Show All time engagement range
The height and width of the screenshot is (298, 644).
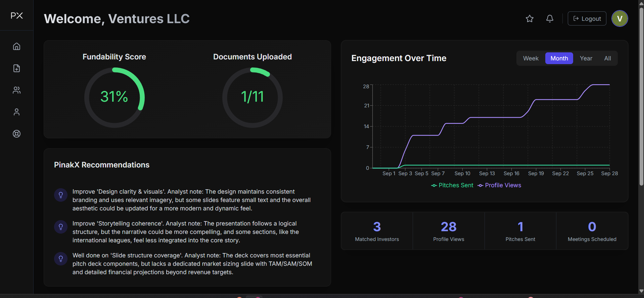607,58
